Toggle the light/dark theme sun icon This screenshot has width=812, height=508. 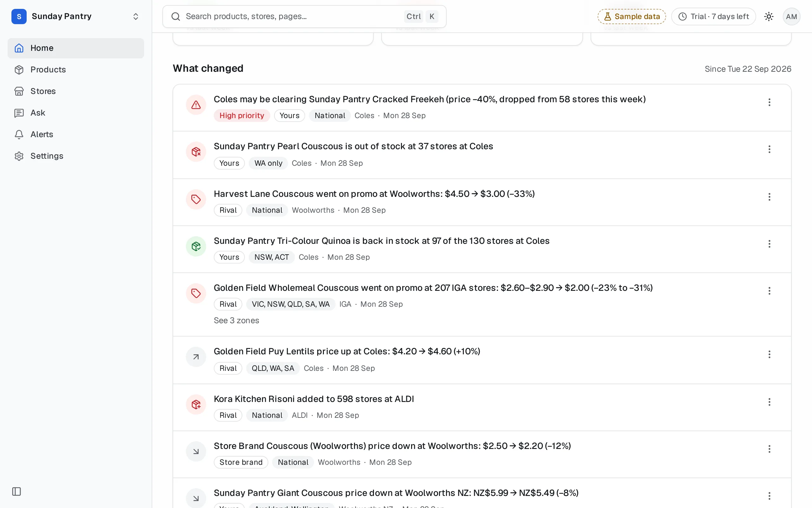click(769, 17)
